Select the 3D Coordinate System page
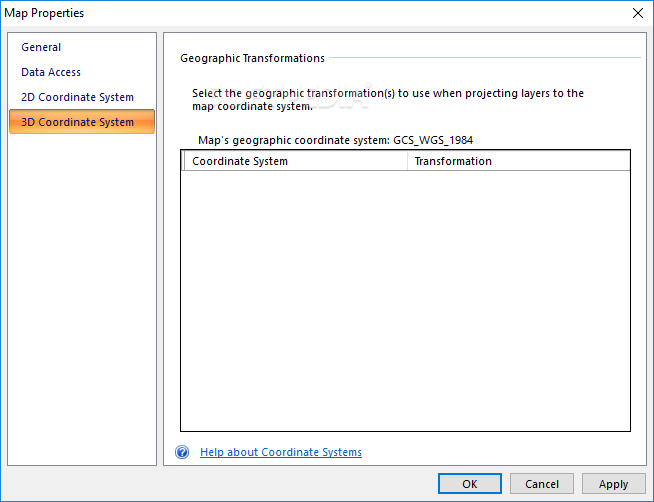Screen dimensions: 654x502 pyautogui.click(x=82, y=122)
